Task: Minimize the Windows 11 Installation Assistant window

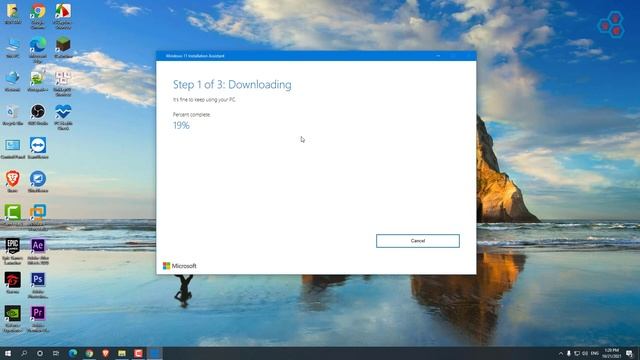Action: (438, 56)
